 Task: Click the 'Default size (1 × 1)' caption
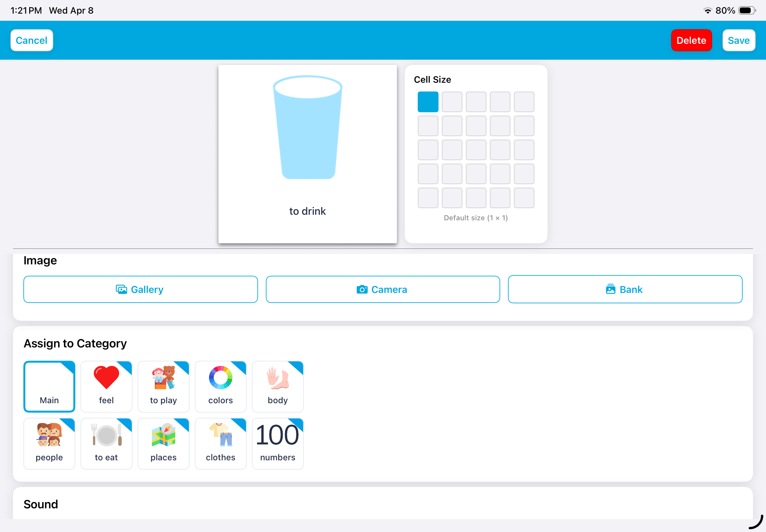476,218
